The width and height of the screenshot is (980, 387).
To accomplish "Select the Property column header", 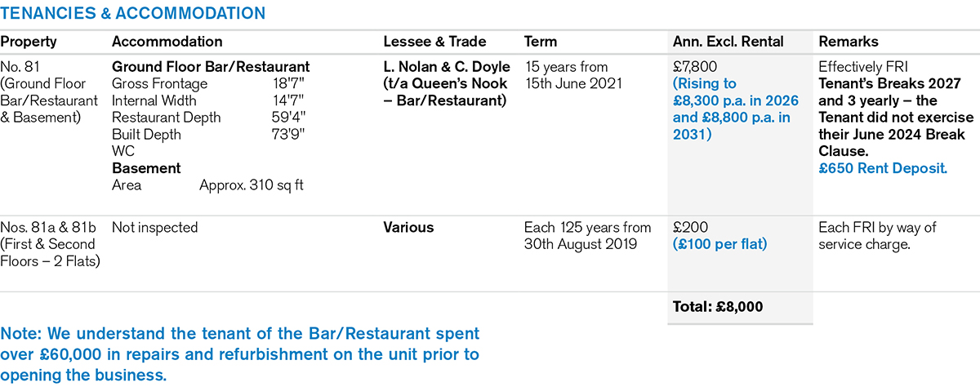I will (29, 42).
